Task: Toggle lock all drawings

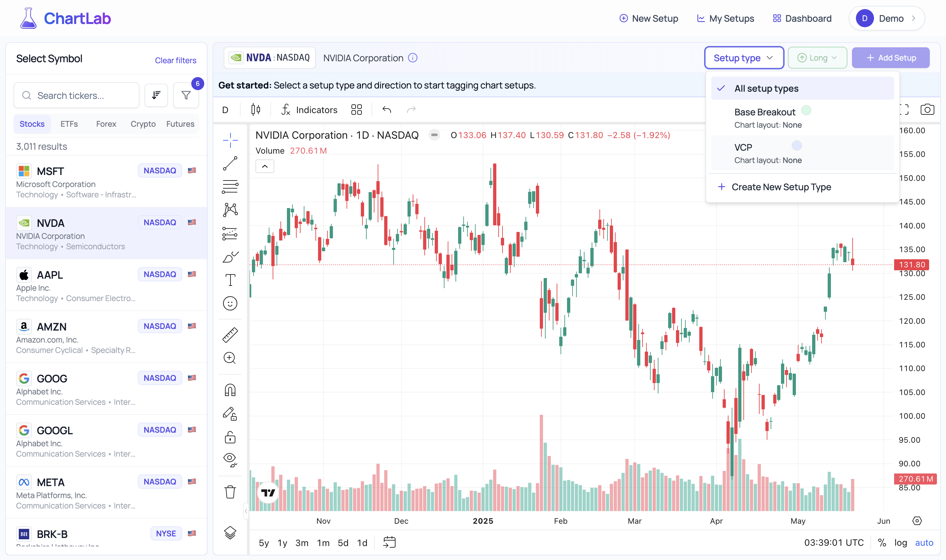Action: pos(230,437)
